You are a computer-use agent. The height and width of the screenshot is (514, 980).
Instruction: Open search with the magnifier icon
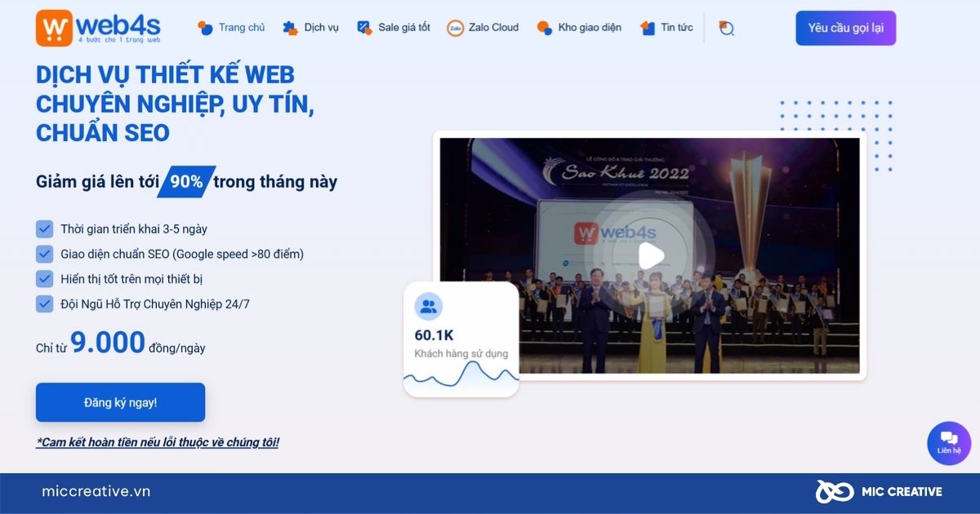pos(726,28)
